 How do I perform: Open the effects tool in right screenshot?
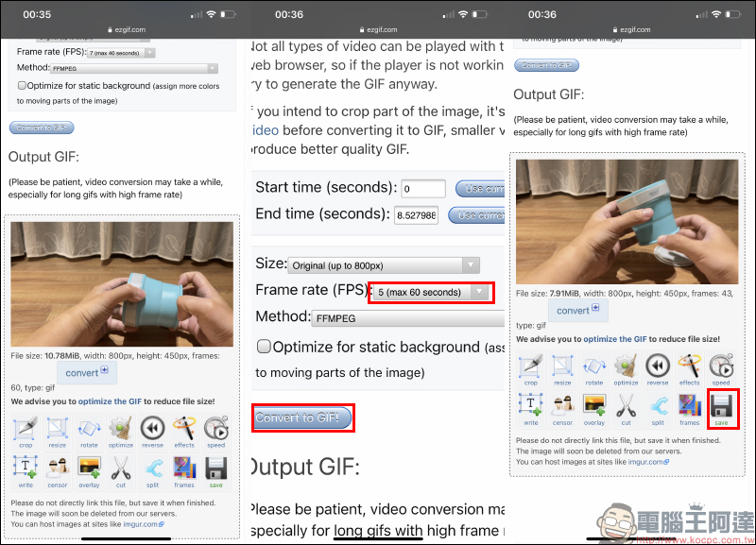(x=690, y=369)
